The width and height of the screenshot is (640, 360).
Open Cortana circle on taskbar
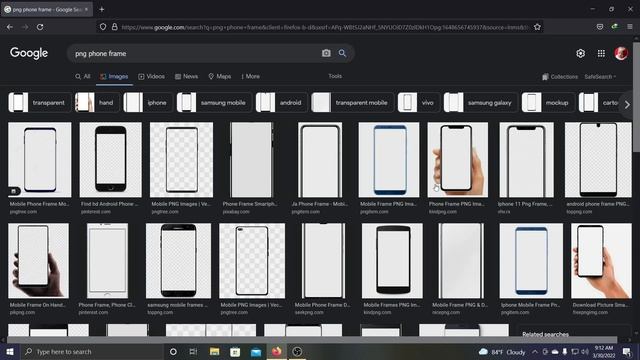(x=173, y=351)
